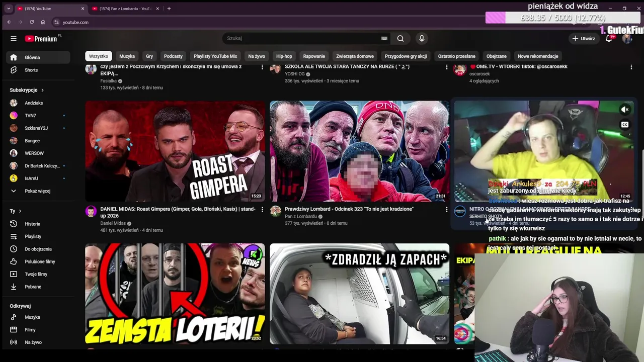This screenshot has height=362, width=644.
Task: Select the Muzyka filter chip
Action: coord(127,56)
